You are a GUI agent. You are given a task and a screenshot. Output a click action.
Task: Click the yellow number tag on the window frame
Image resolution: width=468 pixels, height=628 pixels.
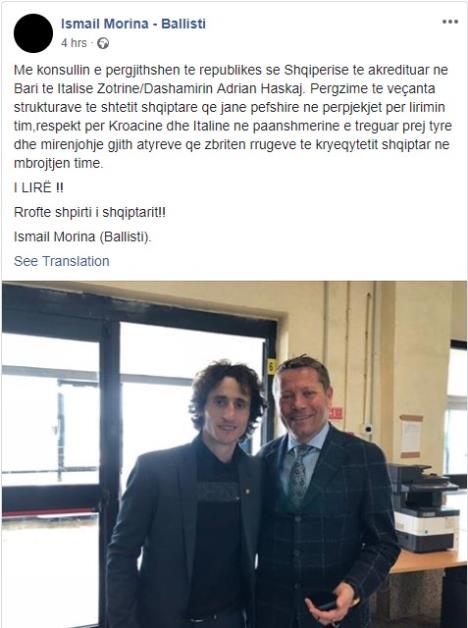(272, 366)
